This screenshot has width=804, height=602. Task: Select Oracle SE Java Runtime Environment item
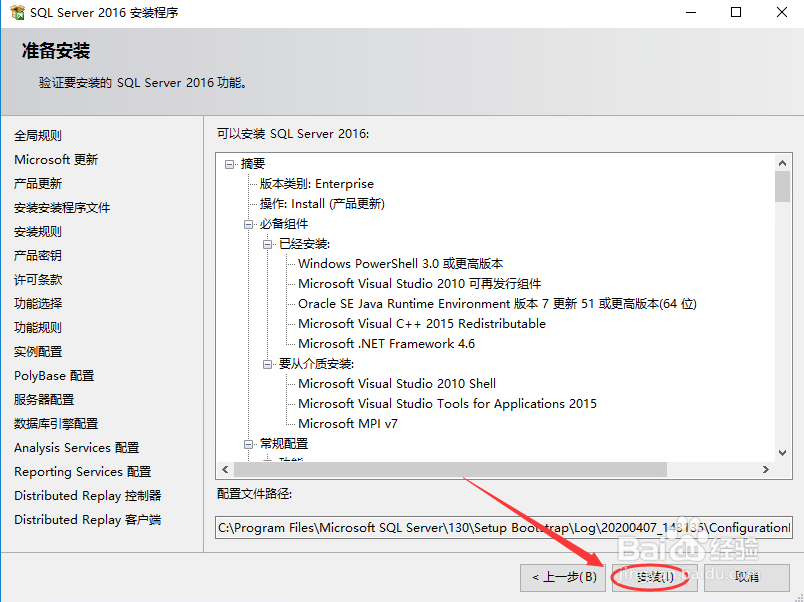click(497, 304)
